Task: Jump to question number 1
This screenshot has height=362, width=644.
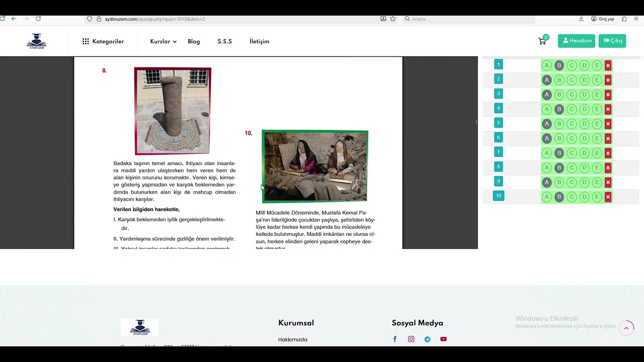Action: click(499, 64)
